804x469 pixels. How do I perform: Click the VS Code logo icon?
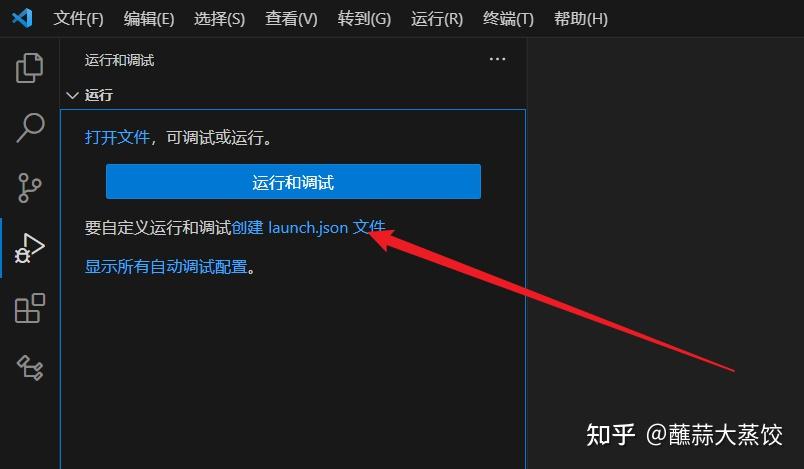[x=23, y=18]
